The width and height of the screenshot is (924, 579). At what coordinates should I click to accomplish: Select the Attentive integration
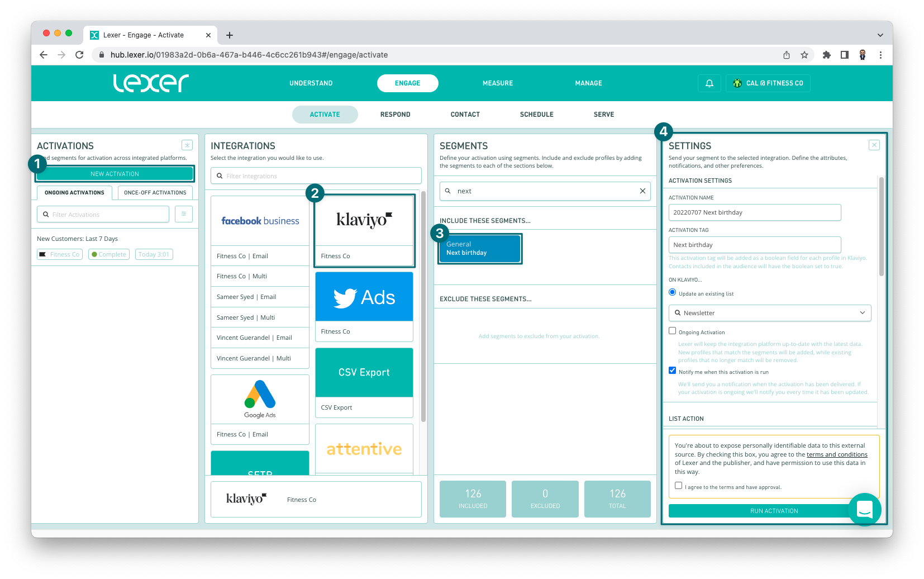[x=364, y=449]
